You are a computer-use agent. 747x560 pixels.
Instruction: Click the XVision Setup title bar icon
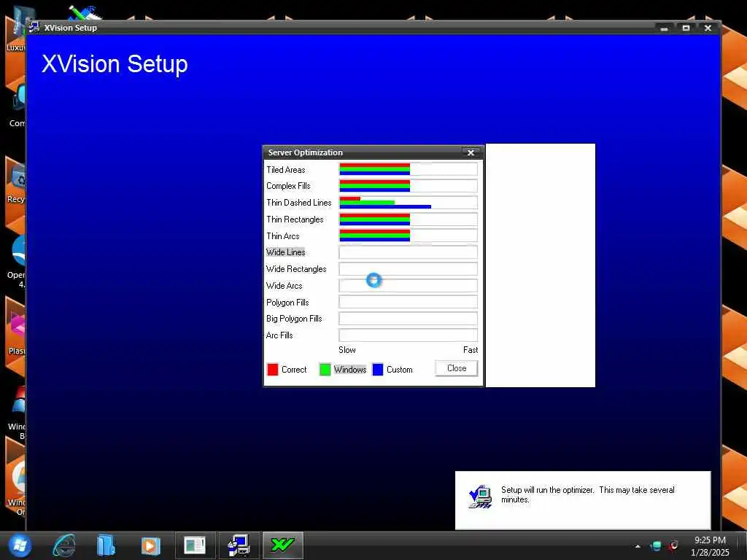[x=34, y=27]
